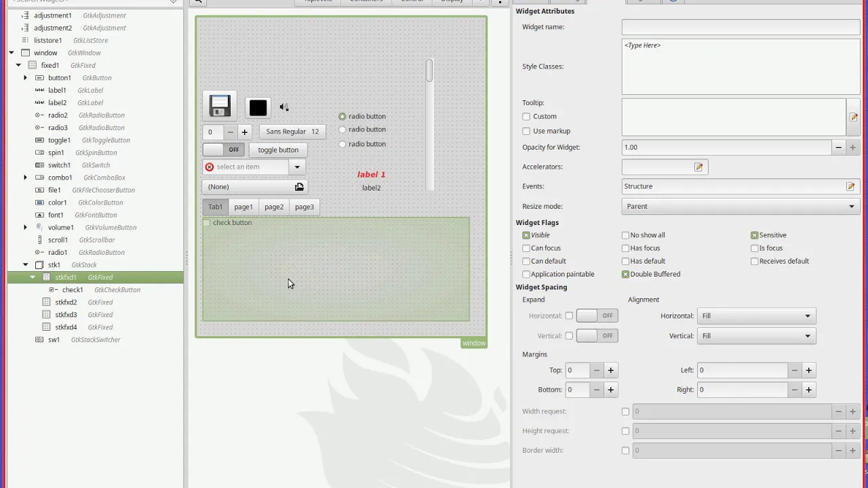Click the spin1 spin button icon
This screenshot has width=868, height=488.
[39, 152]
